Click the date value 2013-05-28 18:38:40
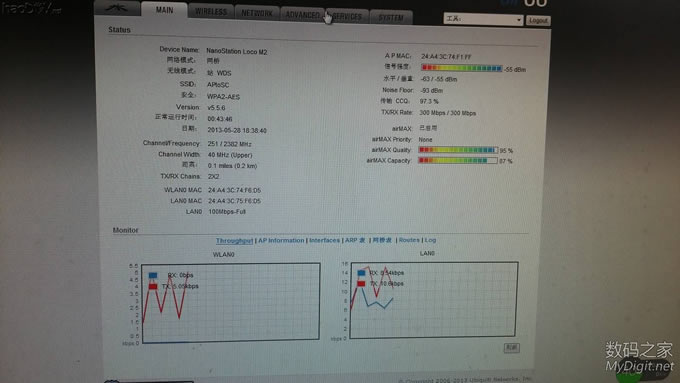This screenshot has height=383, width=680. click(x=237, y=130)
